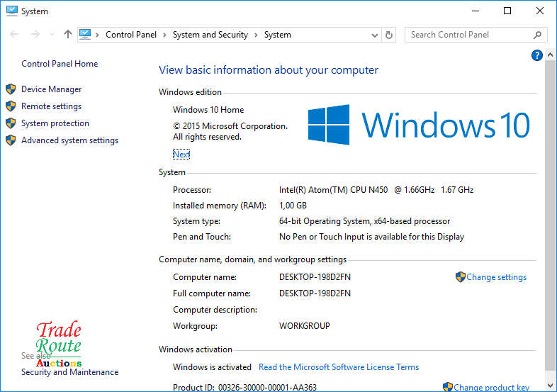557x392 pixels.
Task: Expand the chevron after System and Security
Action: pyautogui.click(x=256, y=35)
